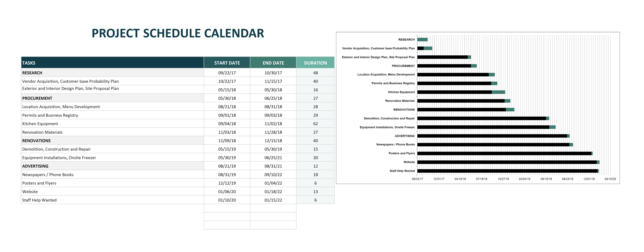The height and width of the screenshot is (252, 644).
Task: Select the RESEARCH task cell
Action: coord(112,72)
